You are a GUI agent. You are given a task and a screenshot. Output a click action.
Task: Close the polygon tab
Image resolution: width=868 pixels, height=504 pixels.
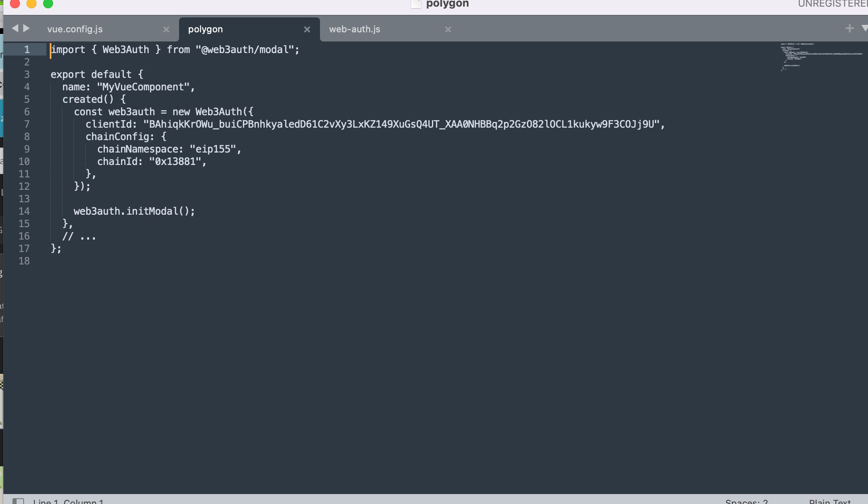(x=307, y=29)
